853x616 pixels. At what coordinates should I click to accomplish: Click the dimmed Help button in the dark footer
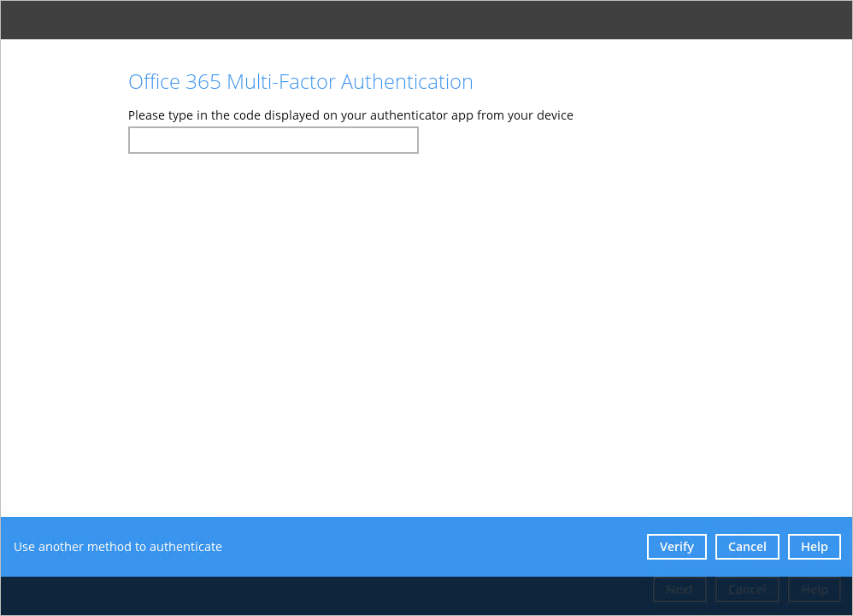[x=814, y=590]
